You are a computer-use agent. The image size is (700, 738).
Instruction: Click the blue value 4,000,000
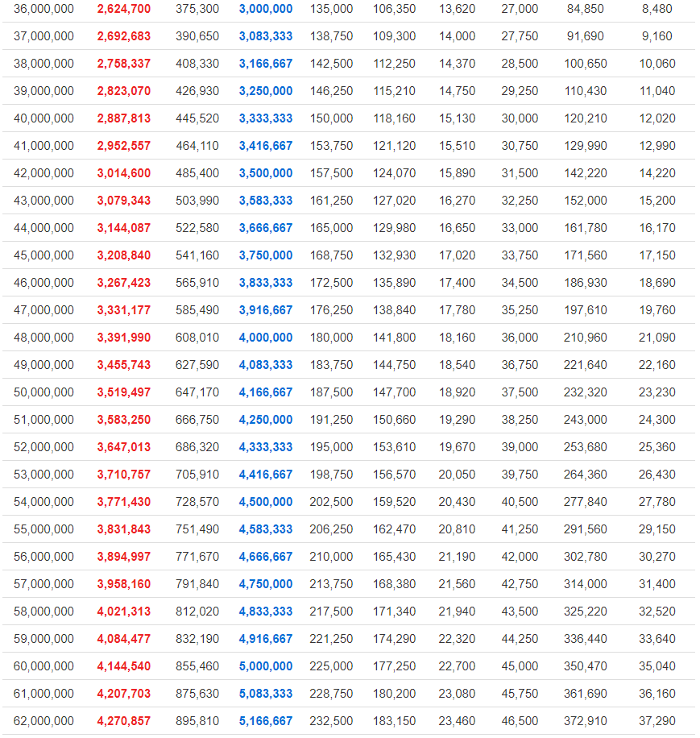point(266,338)
